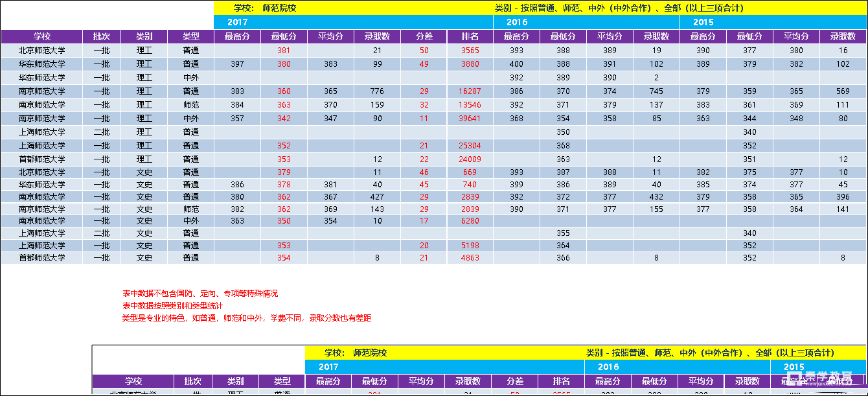The height and width of the screenshot is (396, 868).
Task: Click the 2015 lowest score 344
Action: pos(749,119)
